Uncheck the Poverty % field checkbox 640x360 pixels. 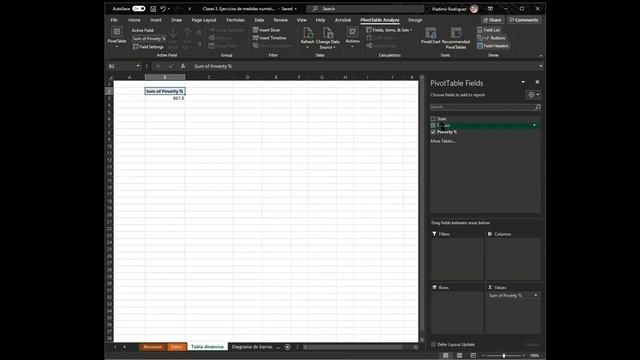pyautogui.click(x=433, y=132)
